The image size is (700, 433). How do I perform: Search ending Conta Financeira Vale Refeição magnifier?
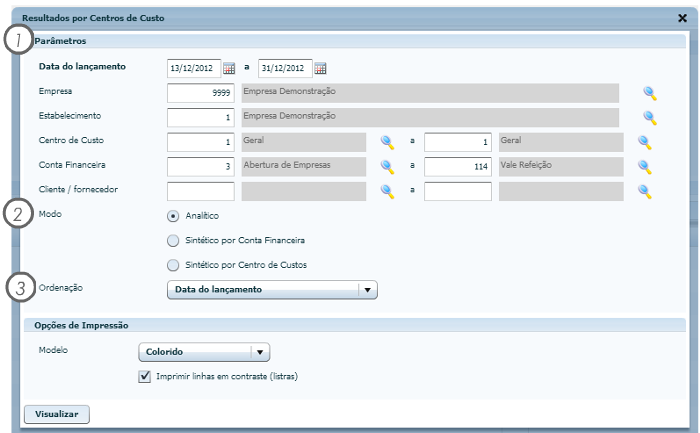(x=645, y=167)
